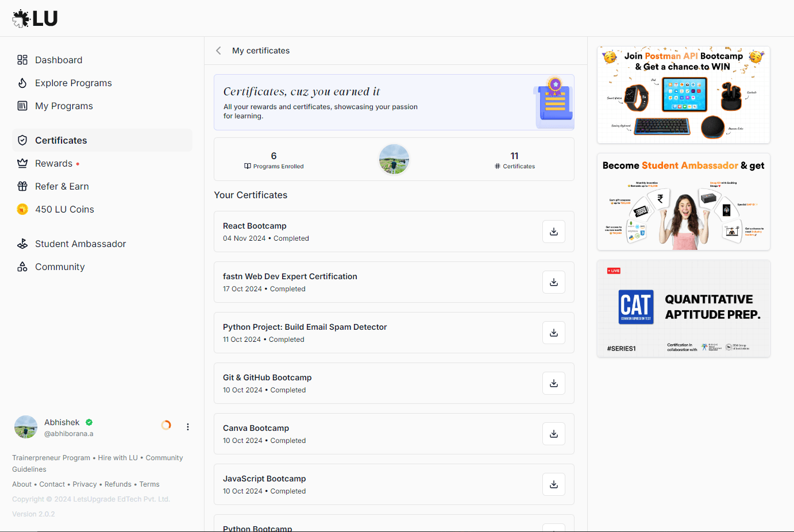Open the Hire with LU link
794x532 pixels.
117,457
